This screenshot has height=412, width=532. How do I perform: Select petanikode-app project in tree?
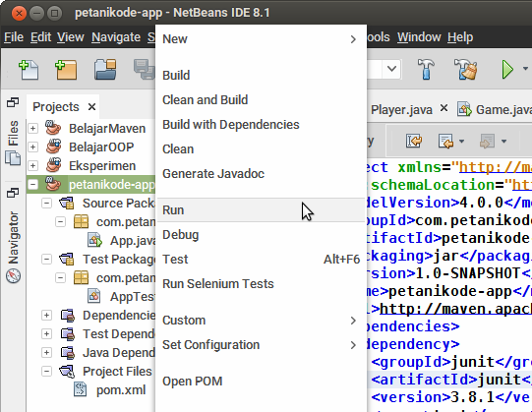click(112, 185)
